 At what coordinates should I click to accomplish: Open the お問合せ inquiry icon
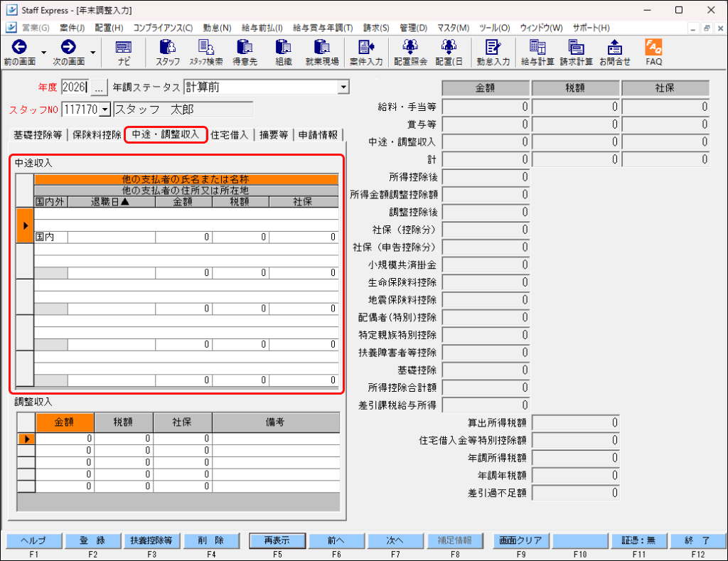(615, 52)
